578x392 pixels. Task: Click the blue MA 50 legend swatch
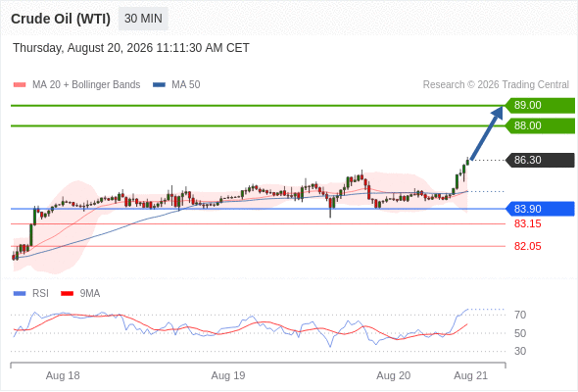159,85
